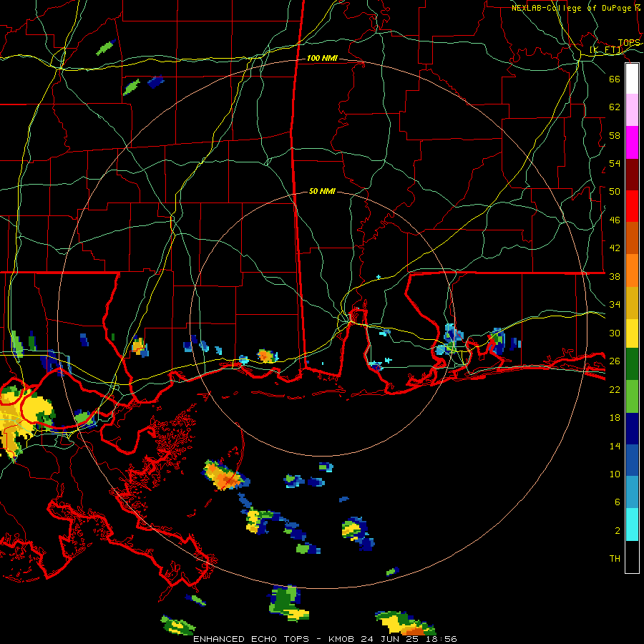Click the dark orange legend swatch between 46 and 42
This screenshot has width=644, height=644.
click(632, 238)
